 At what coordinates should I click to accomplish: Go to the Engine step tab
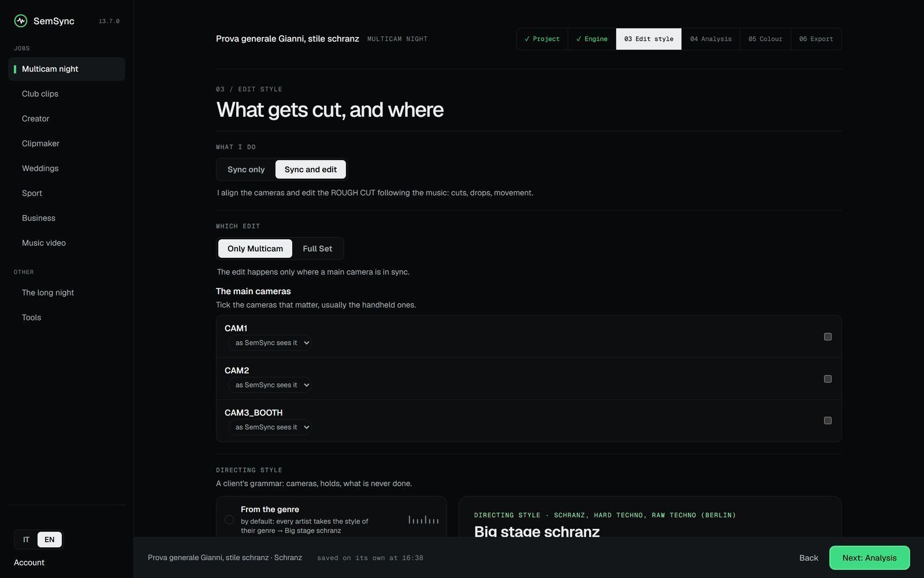click(x=592, y=39)
